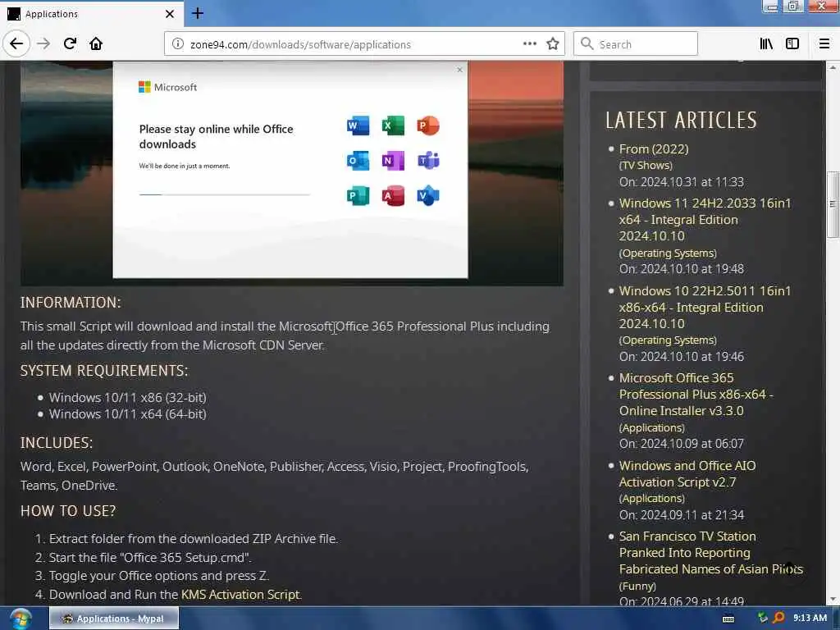Open San Francisco TV Station Pranked article
Image resolution: width=840 pixels, height=630 pixels.
[711, 552]
